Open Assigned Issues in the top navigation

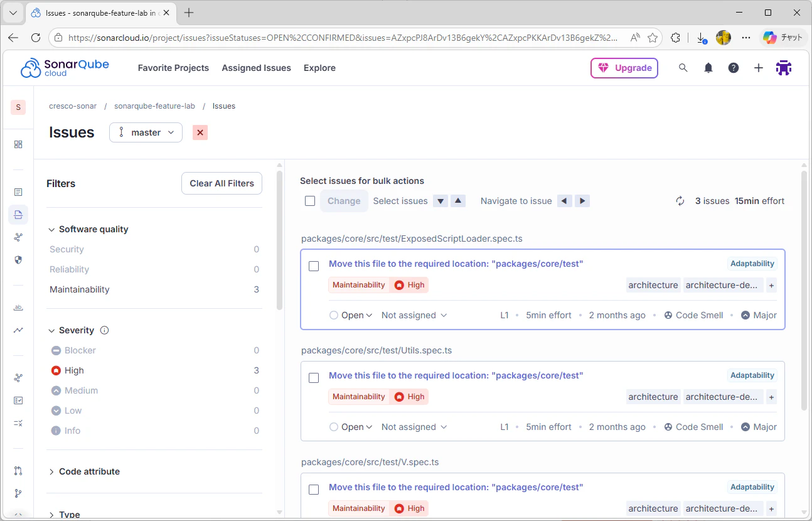[x=256, y=68]
